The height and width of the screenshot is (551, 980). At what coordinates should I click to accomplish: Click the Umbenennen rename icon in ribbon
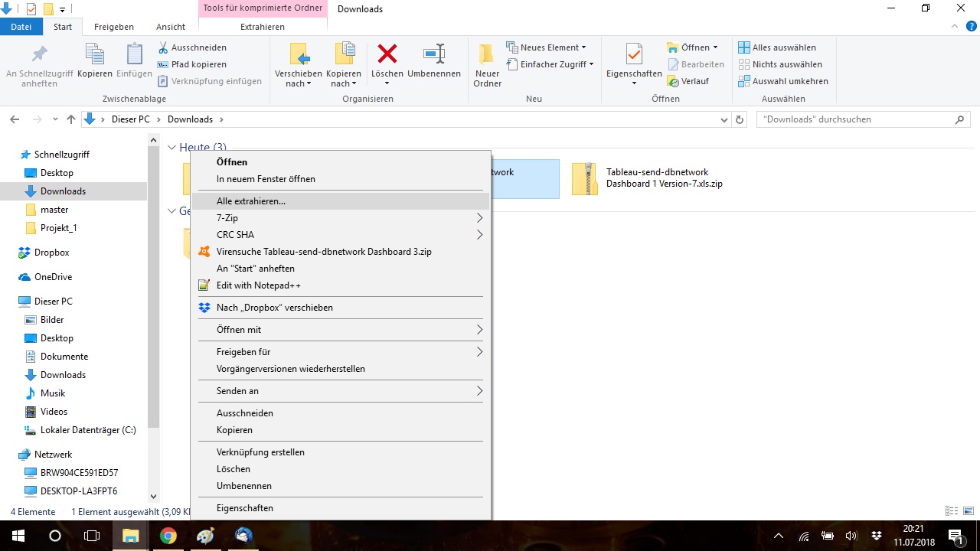click(434, 55)
